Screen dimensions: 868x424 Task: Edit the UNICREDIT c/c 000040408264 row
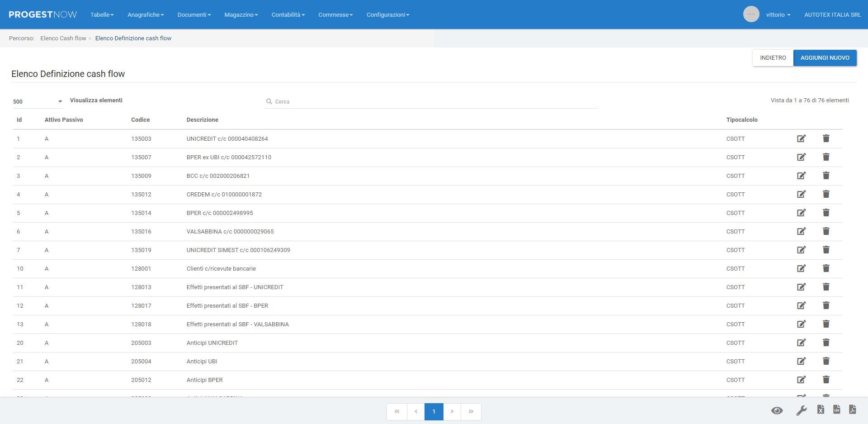pos(801,138)
